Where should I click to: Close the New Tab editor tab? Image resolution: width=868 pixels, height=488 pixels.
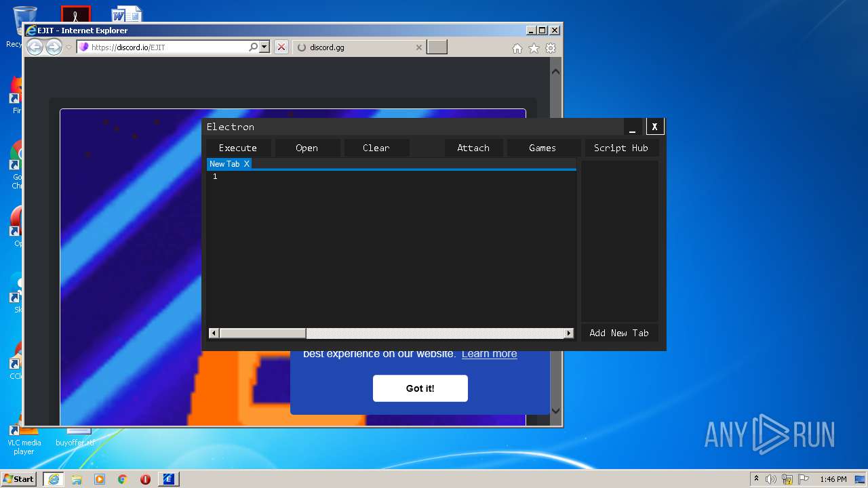pyautogui.click(x=247, y=164)
